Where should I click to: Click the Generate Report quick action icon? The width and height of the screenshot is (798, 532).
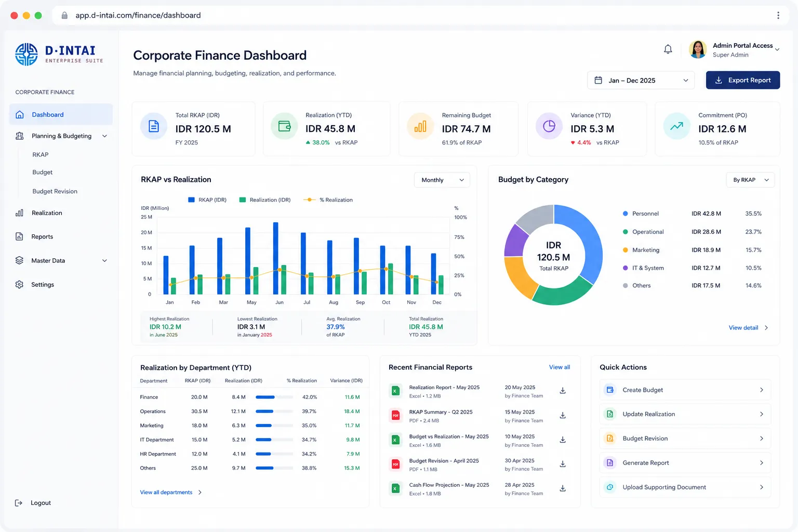[x=610, y=463]
